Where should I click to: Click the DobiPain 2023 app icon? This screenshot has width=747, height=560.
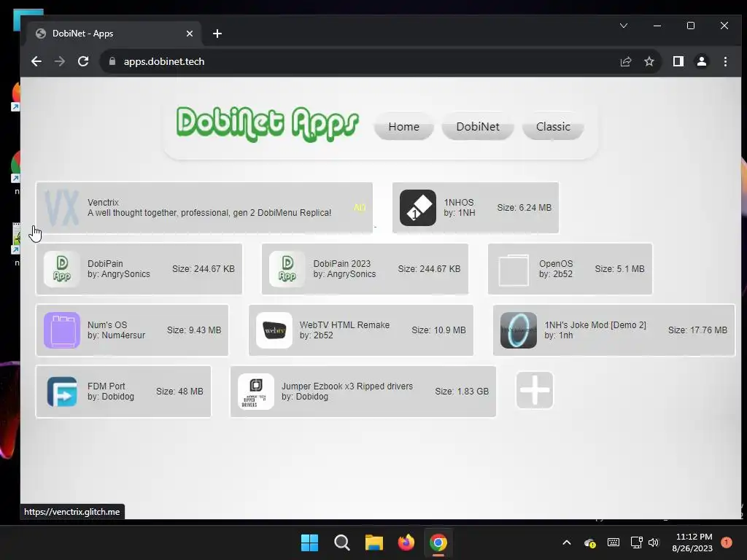(x=287, y=269)
